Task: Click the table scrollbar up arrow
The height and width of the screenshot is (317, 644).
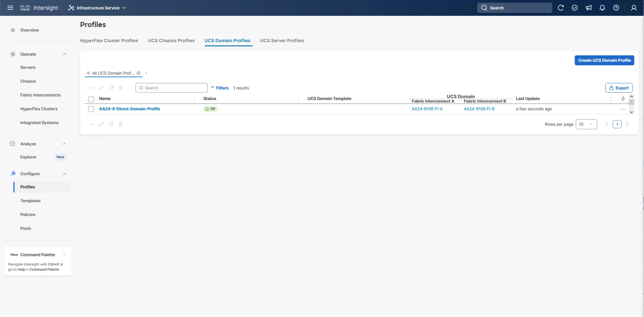Action: click(x=631, y=96)
